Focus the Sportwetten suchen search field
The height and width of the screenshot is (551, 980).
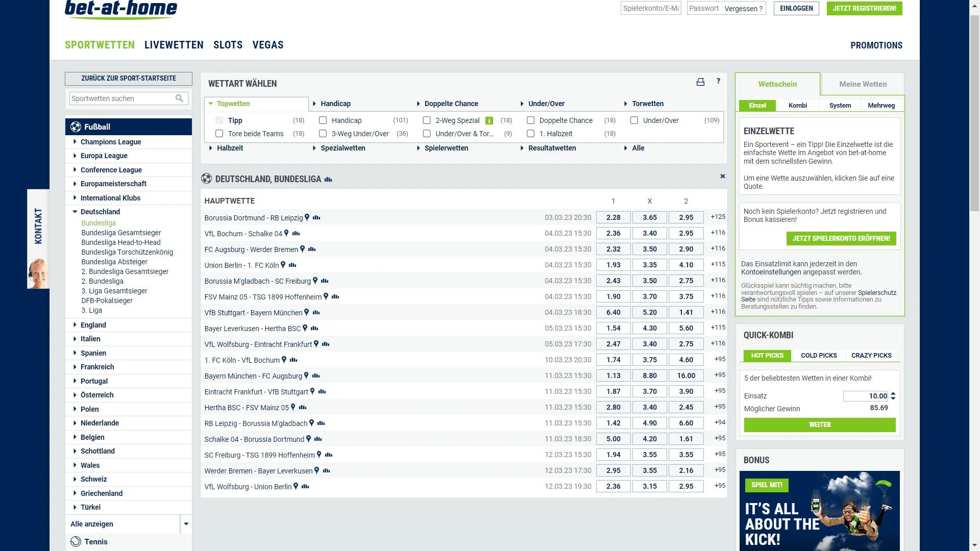(x=122, y=98)
